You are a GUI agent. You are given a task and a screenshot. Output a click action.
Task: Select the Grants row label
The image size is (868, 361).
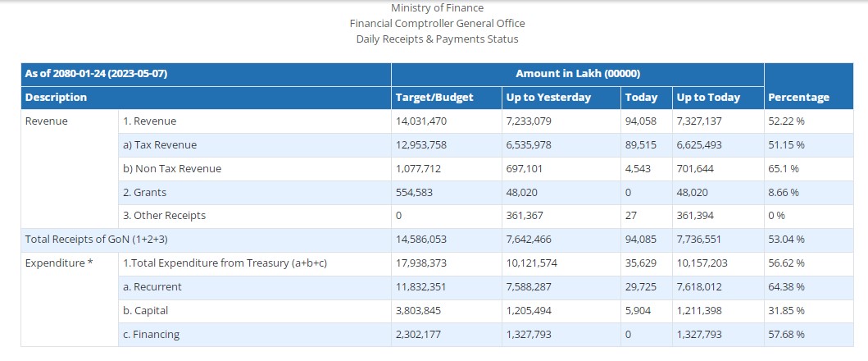144,193
